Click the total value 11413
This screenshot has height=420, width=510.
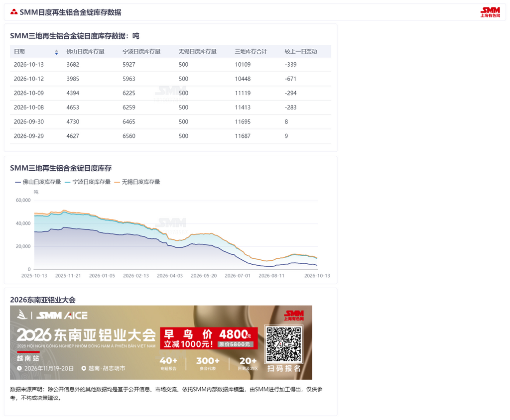(x=243, y=107)
